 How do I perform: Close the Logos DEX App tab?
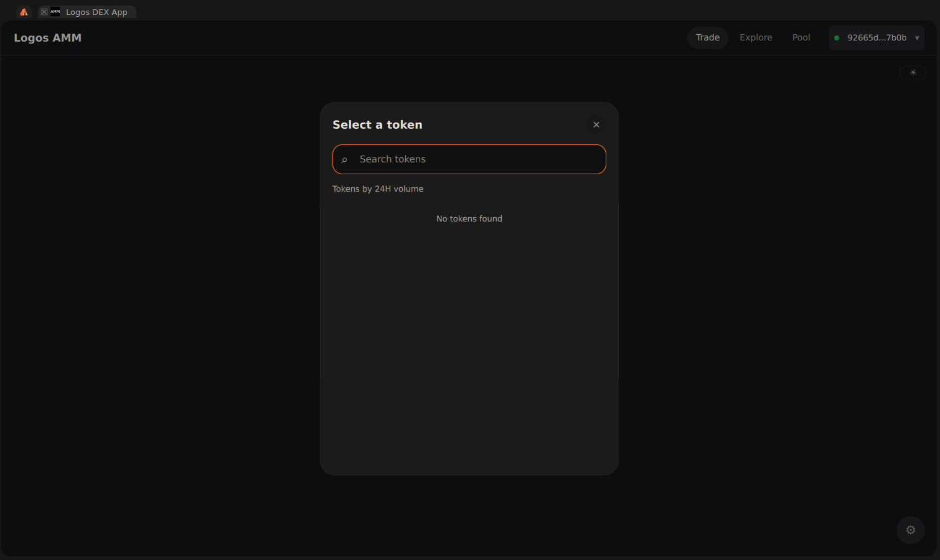click(x=44, y=12)
